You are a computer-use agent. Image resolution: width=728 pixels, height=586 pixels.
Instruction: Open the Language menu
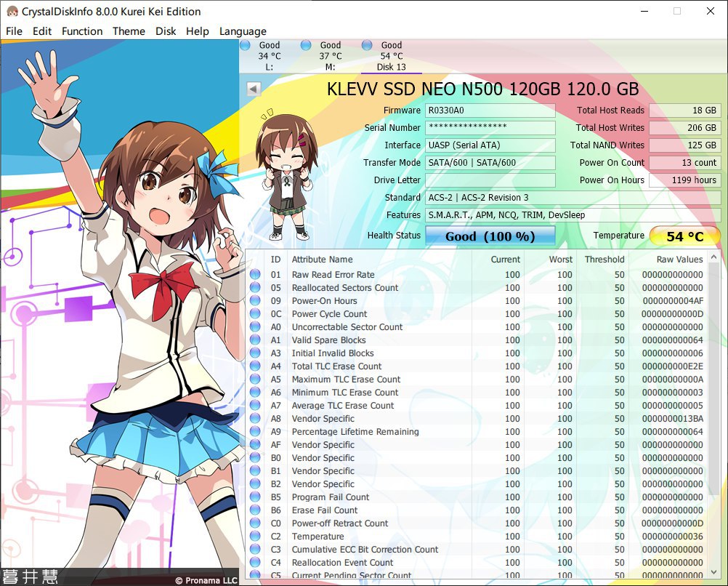point(243,31)
